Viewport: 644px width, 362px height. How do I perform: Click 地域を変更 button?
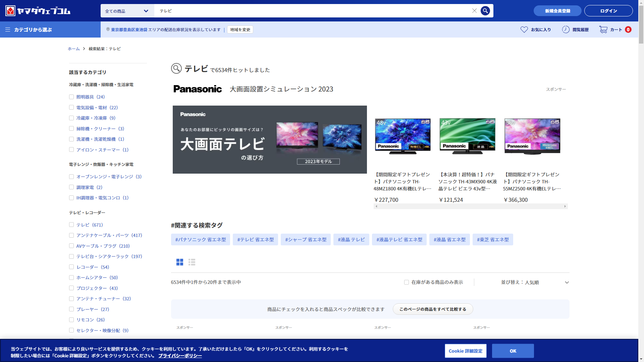point(240,29)
